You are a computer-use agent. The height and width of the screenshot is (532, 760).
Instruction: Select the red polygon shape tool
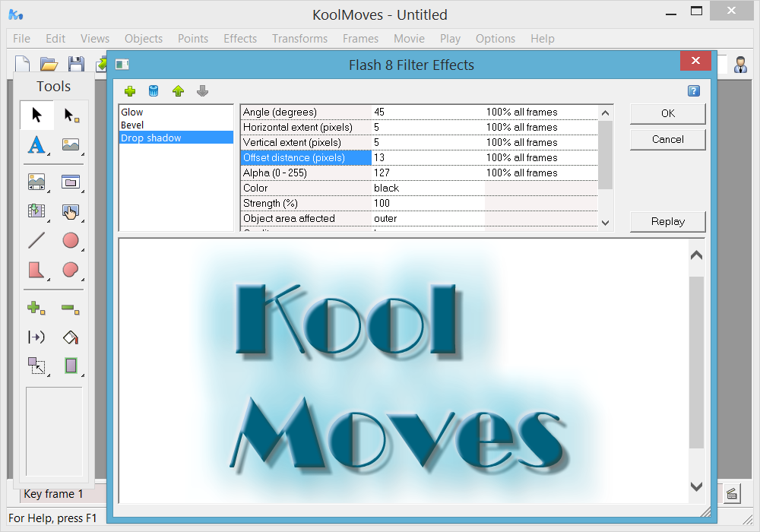click(36, 270)
